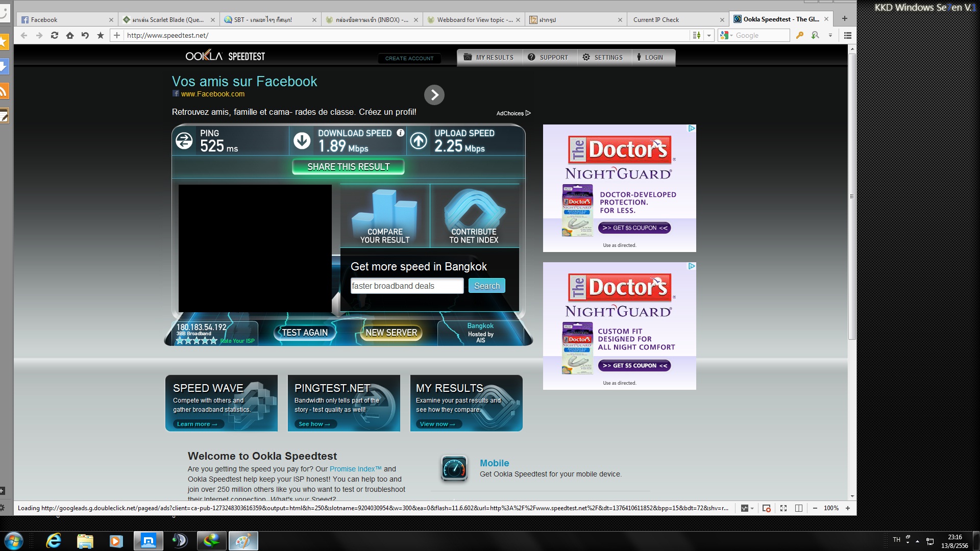This screenshot has width=980, height=551.
Task: Open the snapshot capture status bar icon
Action: point(766,508)
